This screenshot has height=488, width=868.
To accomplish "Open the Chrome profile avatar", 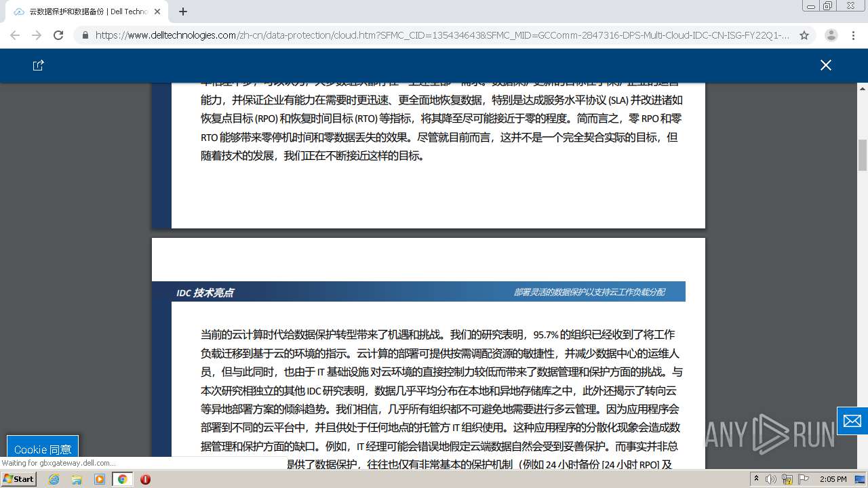I will coord(831,35).
